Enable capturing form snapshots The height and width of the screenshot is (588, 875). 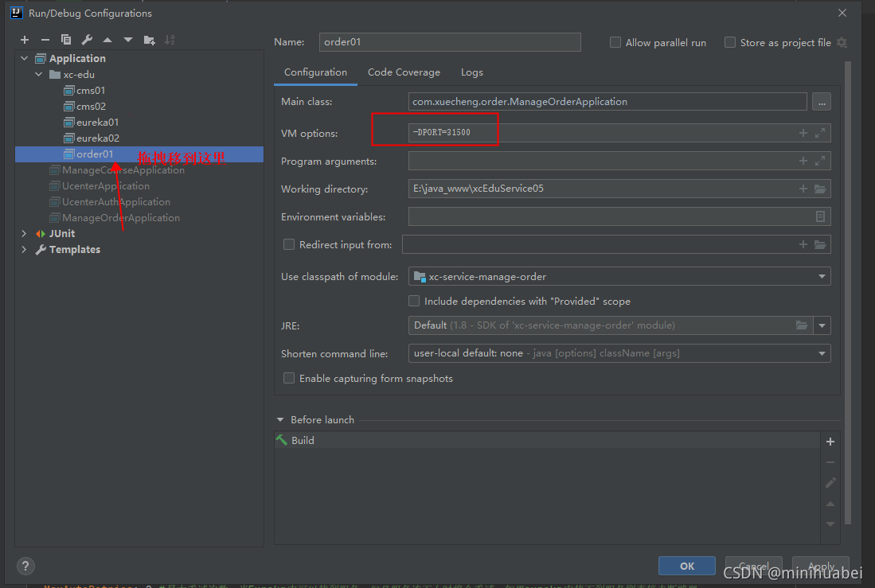(288, 378)
